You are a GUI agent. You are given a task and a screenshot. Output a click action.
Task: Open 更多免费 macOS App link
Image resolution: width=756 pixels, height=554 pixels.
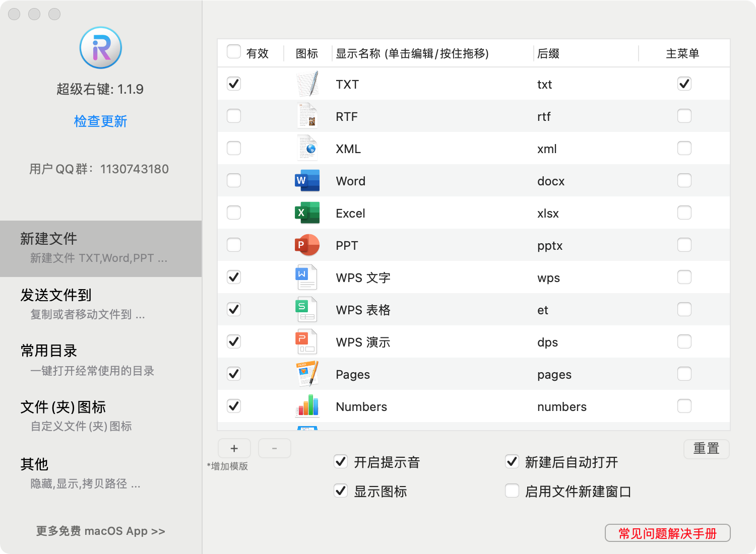[100, 531]
